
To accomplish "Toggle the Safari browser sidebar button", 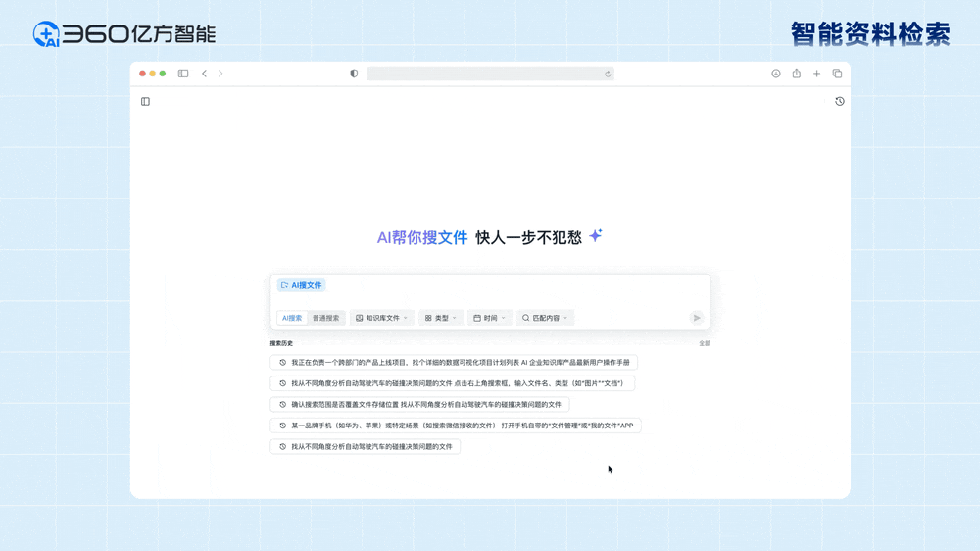I will point(183,74).
